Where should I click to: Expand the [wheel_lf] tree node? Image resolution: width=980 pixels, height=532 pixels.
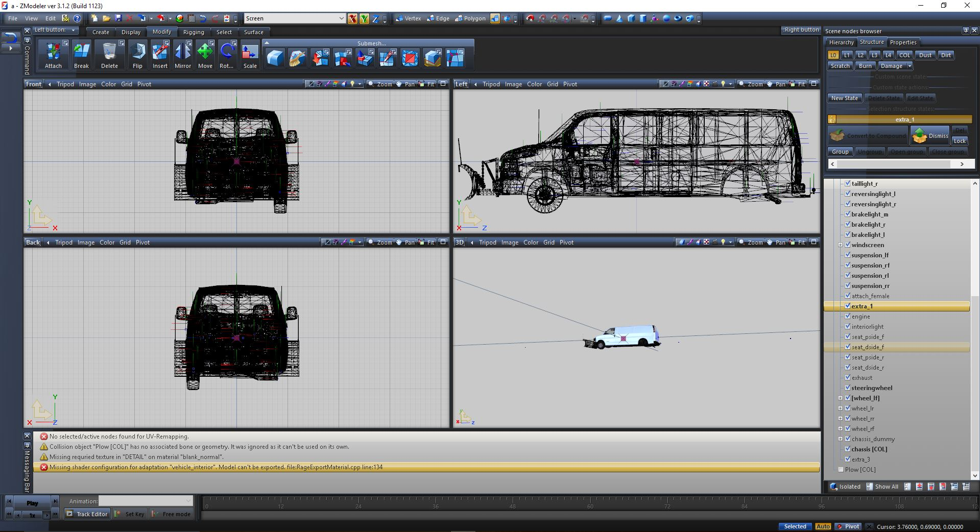[840, 398]
